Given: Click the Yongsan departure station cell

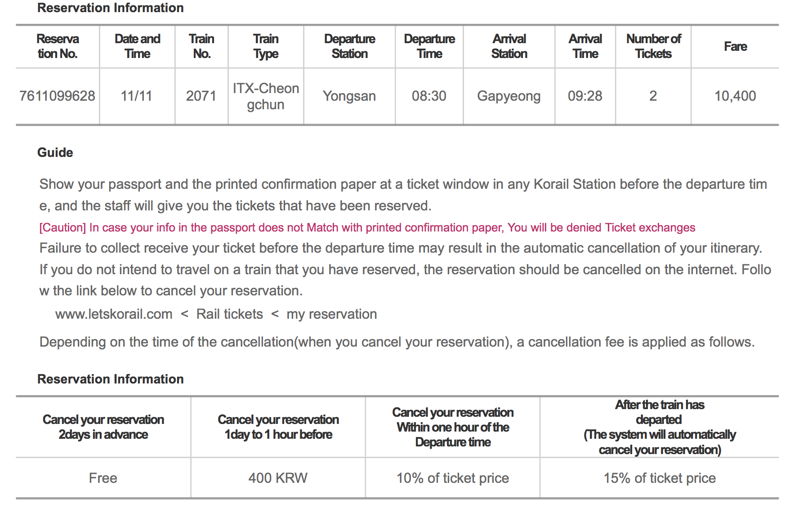Looking at the screenshot, I should pyautogui.click(x=349, y=96).
